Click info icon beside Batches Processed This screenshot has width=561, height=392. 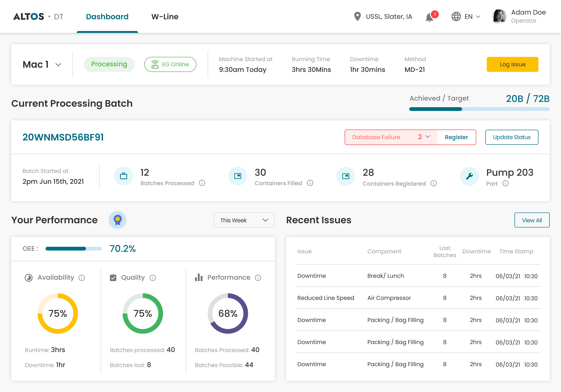202,183
